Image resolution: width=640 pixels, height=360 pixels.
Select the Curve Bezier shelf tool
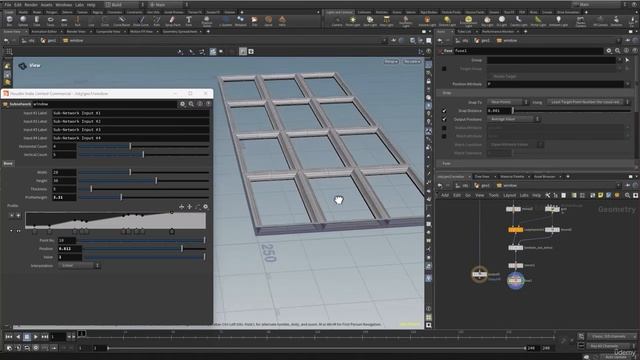[x=121, y=20]
